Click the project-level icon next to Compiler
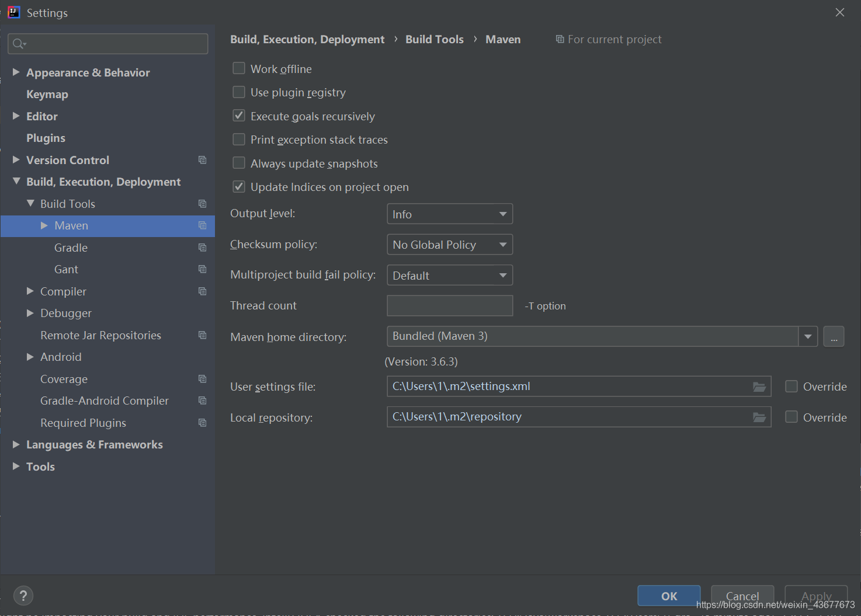 202,291
